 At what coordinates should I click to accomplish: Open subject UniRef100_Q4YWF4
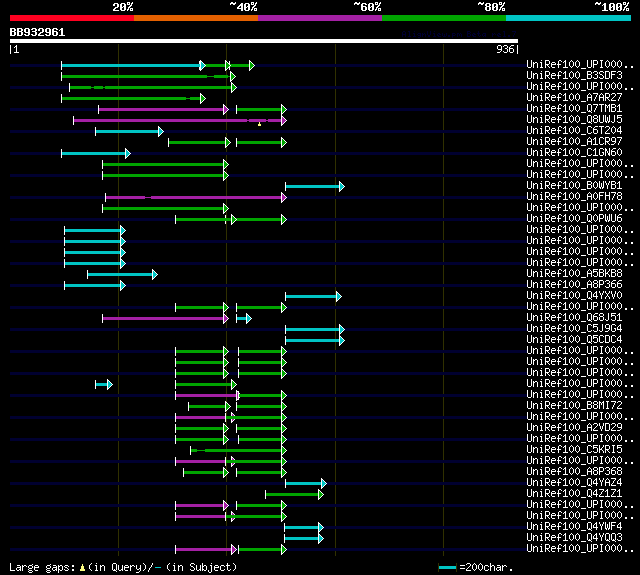(574, 527)
